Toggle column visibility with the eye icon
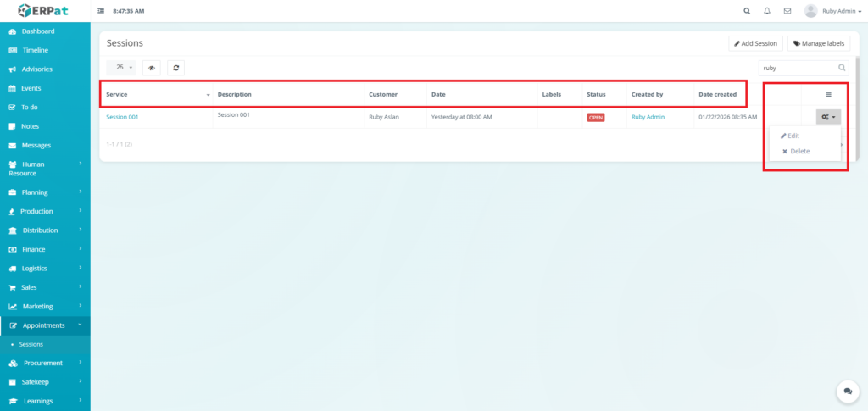The image size is (868, 411). 152,67
